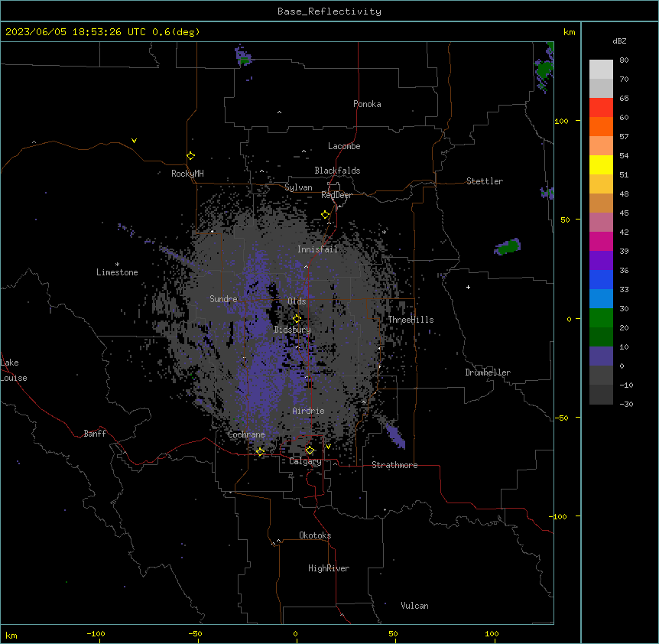Click the caret marker between Innisfail and Olds
This screenshot has height=644, width=659.
point(306,266)
